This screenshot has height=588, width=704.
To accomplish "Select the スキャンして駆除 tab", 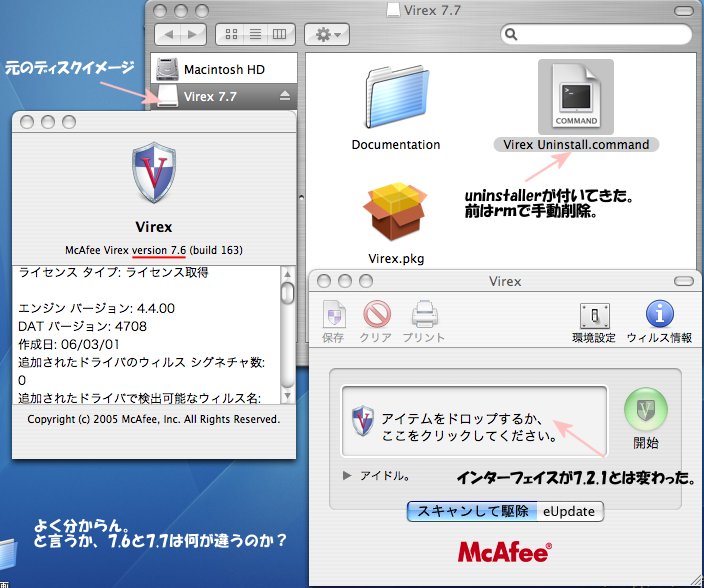I will pyautogui.click(x=472, y=511).
